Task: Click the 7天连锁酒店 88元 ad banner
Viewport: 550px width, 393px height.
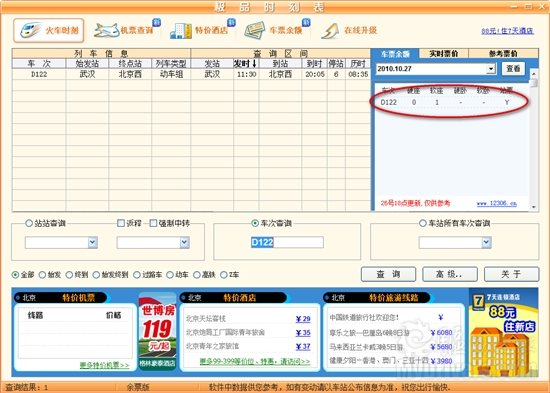Action: pyautogui.click(x=503, y=332)
